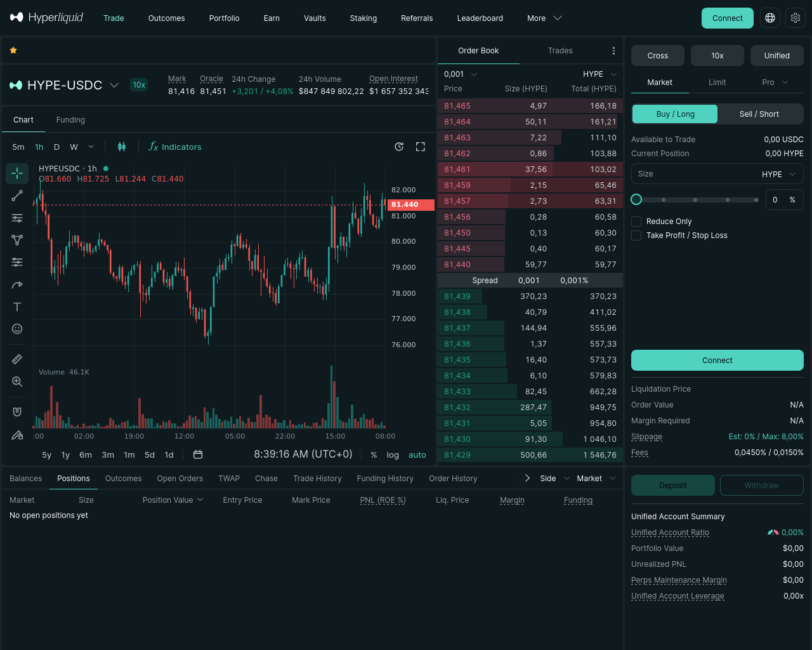Open the chart date range calendar
Screen dimensions: 812x650
tap(198, 454)
